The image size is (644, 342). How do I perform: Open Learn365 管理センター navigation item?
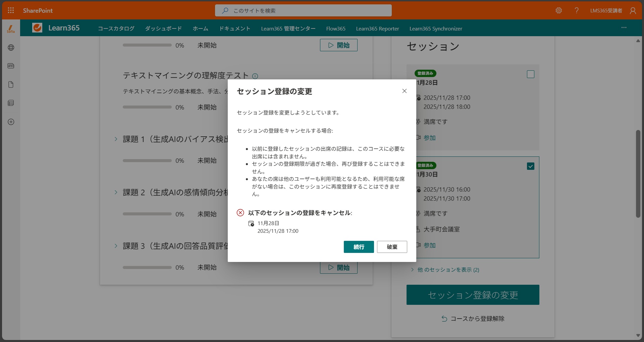[288, 28]
